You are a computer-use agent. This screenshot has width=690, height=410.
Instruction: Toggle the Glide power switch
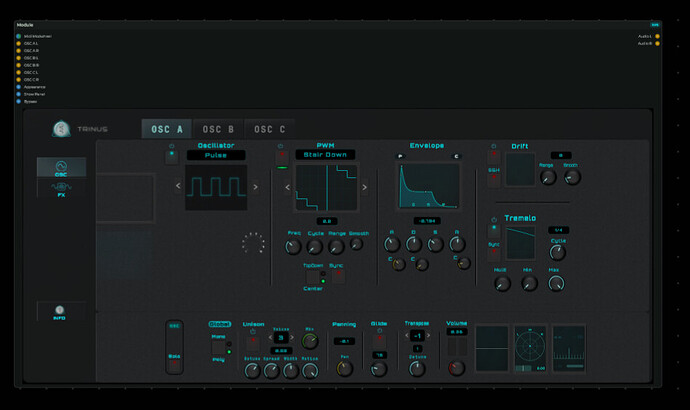[379, 341]
